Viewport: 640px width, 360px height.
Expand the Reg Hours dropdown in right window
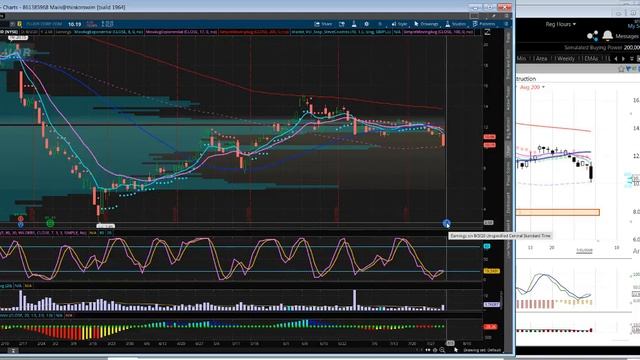pos(560,24)
